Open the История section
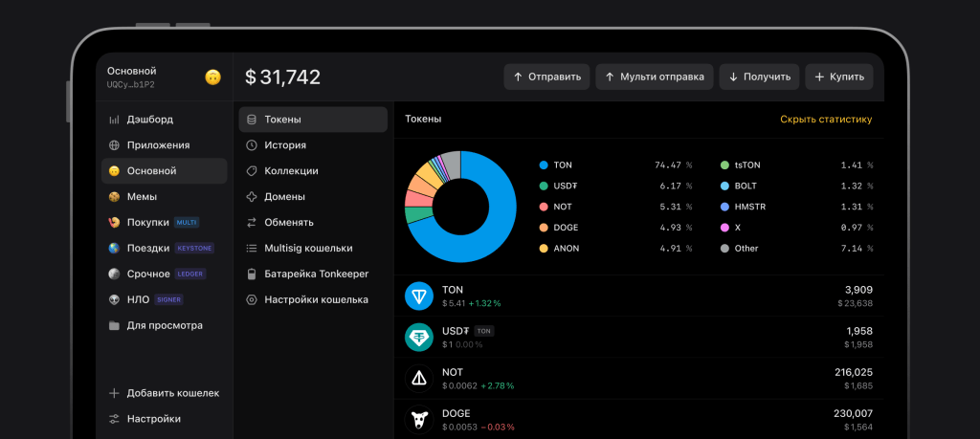This screenshot has width=980, height=439. (313, 144)
